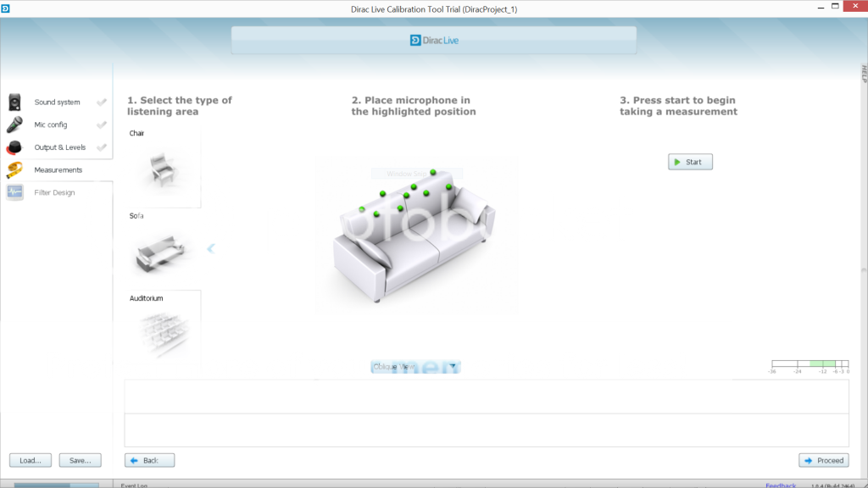Viewport: 868px width, 488px height.
Task: Choose the Sofa listening area thumbnail
Action: click(161, 253)
